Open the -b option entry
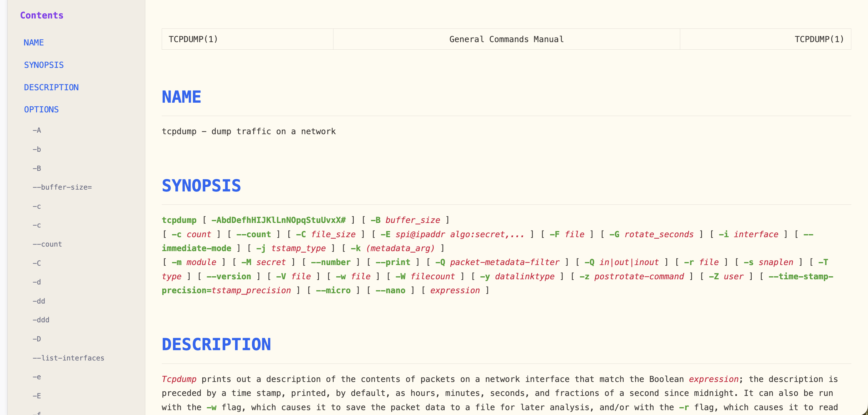The width and height of the screenshot is (868, 415). [x=37, y=149]
